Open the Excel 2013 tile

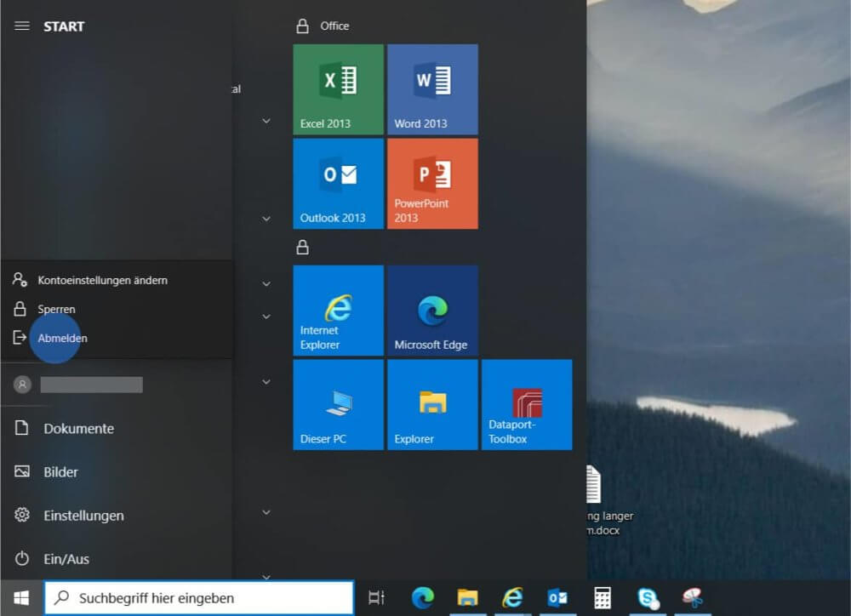(x=338, y=89)
